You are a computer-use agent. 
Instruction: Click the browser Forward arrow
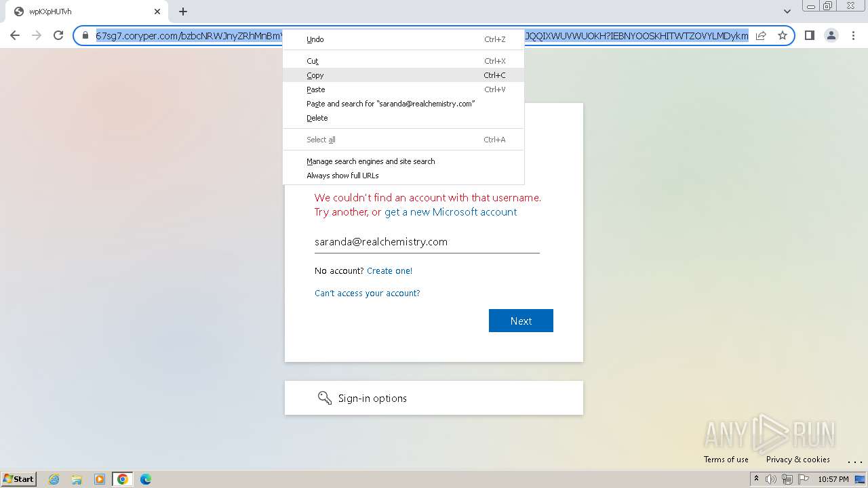click(x=37, y=35)
